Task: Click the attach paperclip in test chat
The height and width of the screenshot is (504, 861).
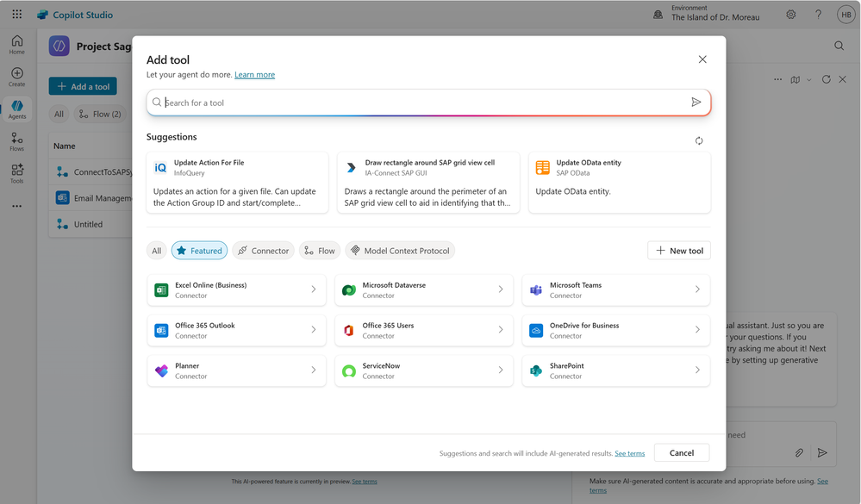Action: coord(799,453)
